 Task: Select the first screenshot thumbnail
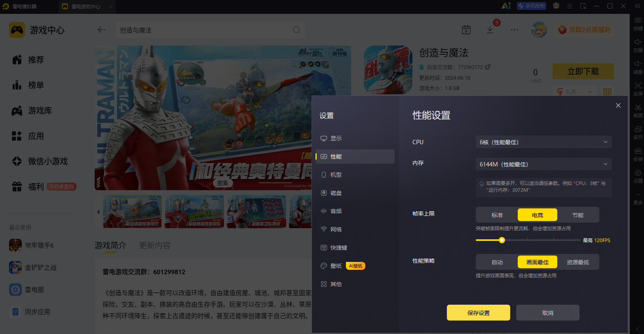133,212
